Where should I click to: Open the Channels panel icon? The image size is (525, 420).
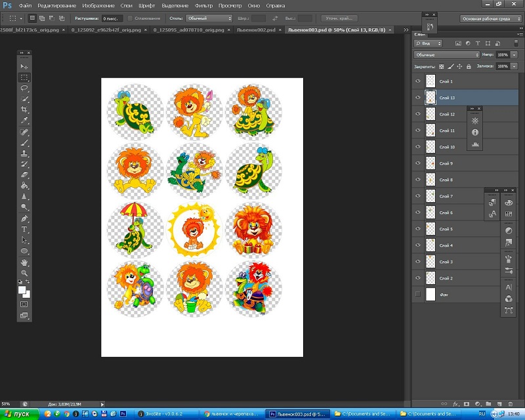[x=508, y=299]
